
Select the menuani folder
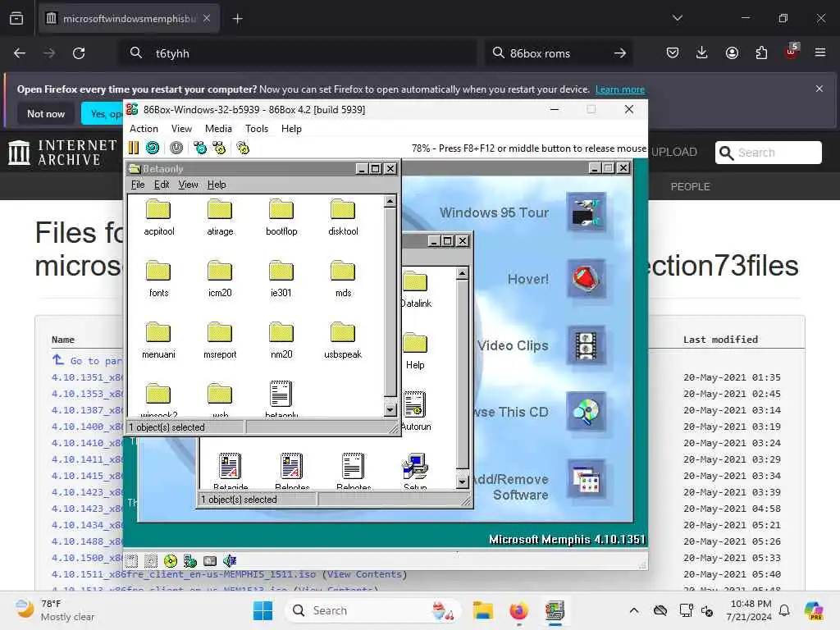[x=158, y=340]
